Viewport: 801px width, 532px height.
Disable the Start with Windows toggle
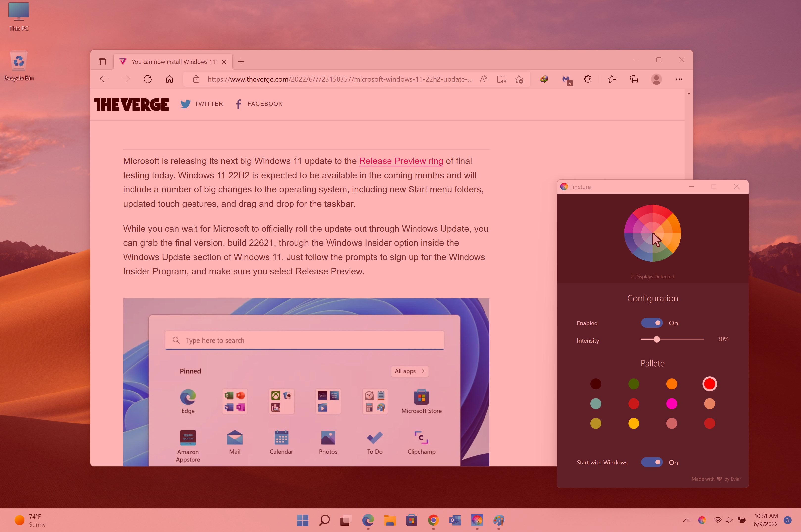pos(651,462)
